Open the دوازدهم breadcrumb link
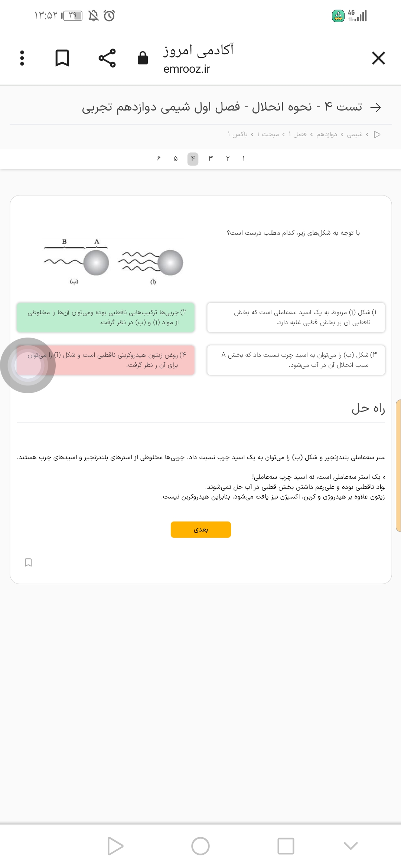Screen dimensions: 401x868 327,134
